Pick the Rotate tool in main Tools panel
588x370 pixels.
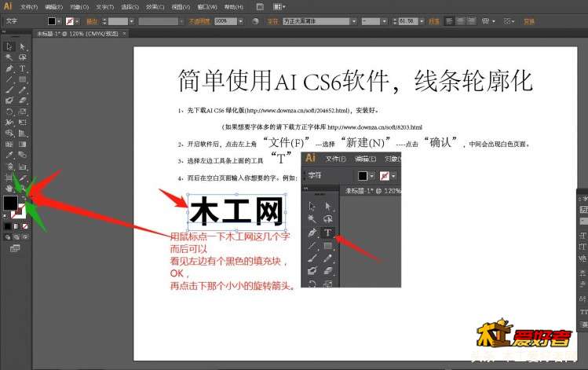(x=9, y=112)
